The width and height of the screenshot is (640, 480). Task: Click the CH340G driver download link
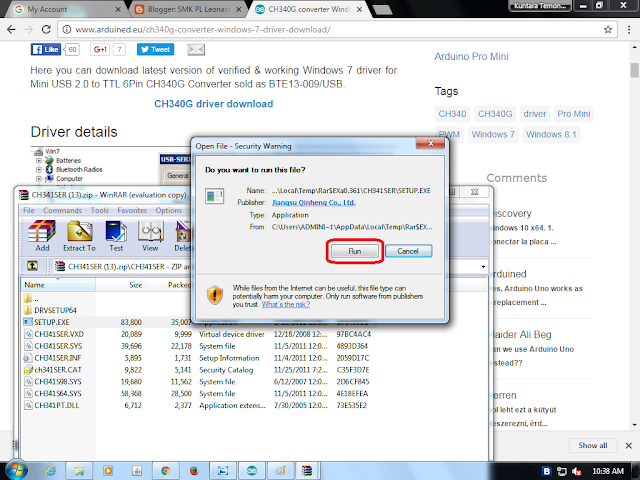(213, 104)
